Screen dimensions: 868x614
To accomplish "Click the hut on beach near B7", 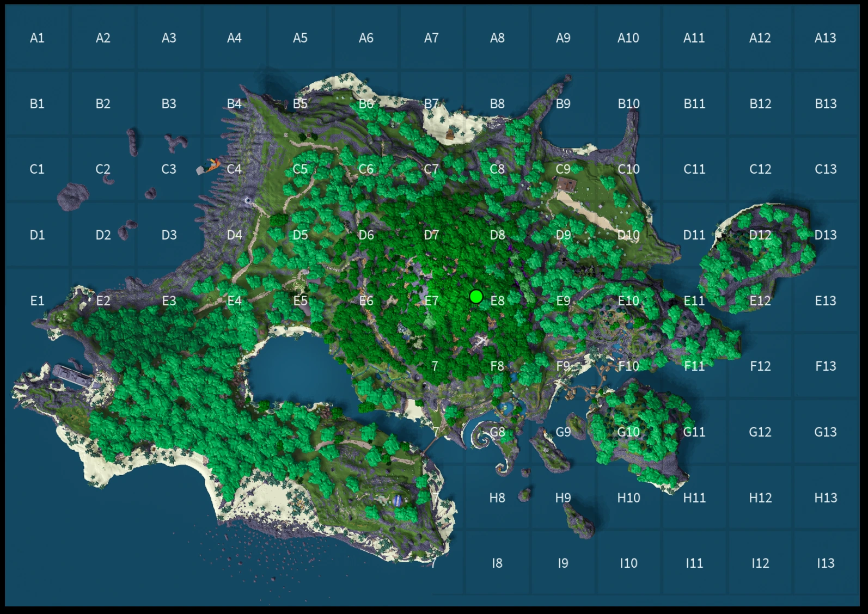I will click(450, 134).
